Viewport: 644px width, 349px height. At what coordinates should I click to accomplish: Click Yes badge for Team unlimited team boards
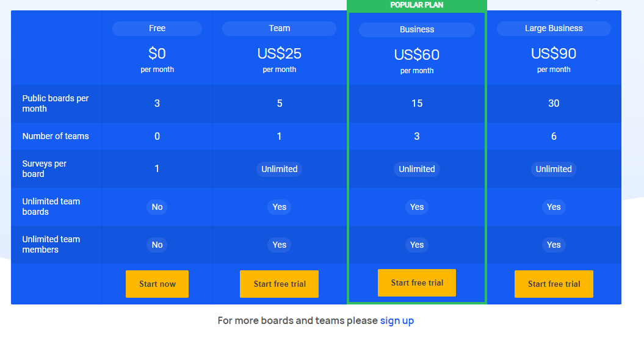(x=279, y=207)
